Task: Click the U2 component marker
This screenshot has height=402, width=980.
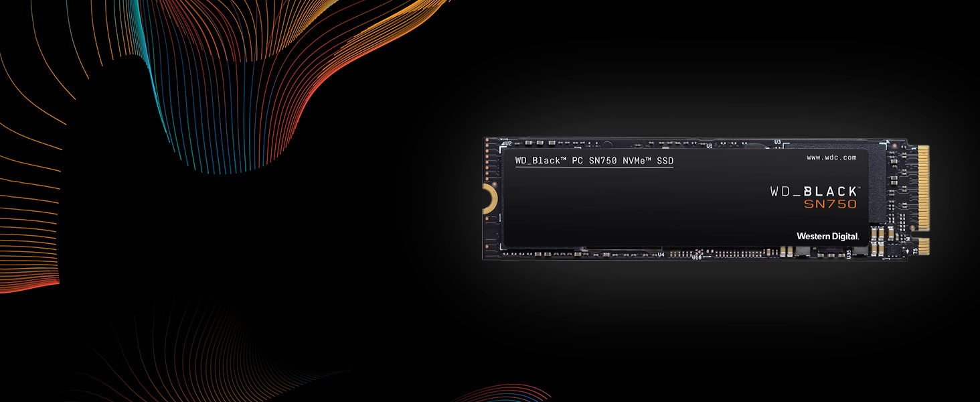Action: click(506, 143)
